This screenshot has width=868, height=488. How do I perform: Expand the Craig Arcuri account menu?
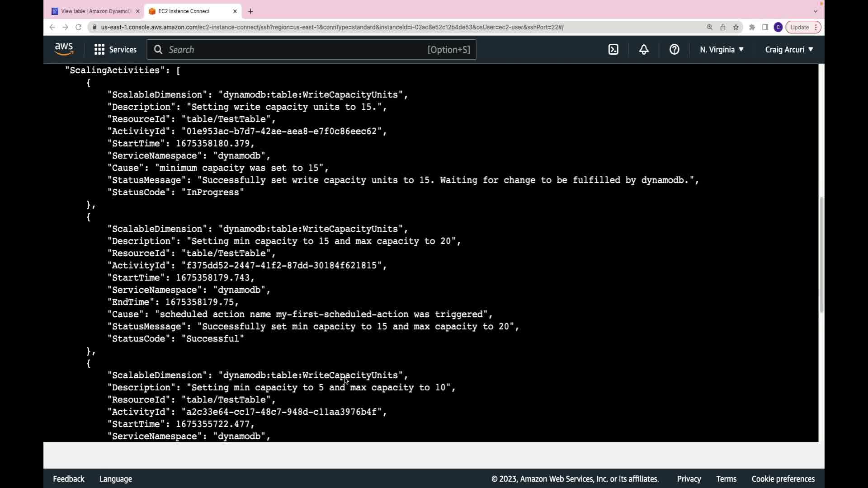(789, 50)
